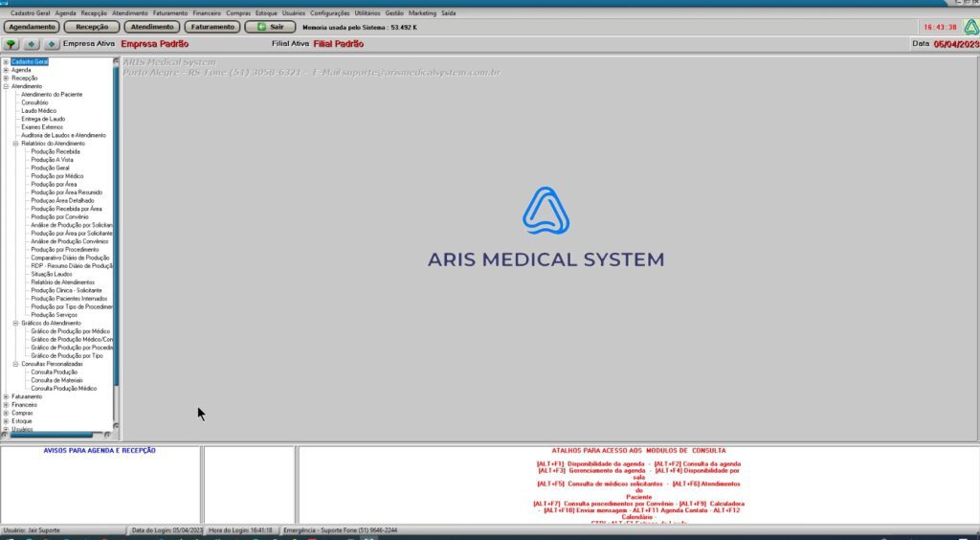Select Atendimento do Paciente in tree
The height and width of the screenshot is (540, 980).
coord(52,95)
